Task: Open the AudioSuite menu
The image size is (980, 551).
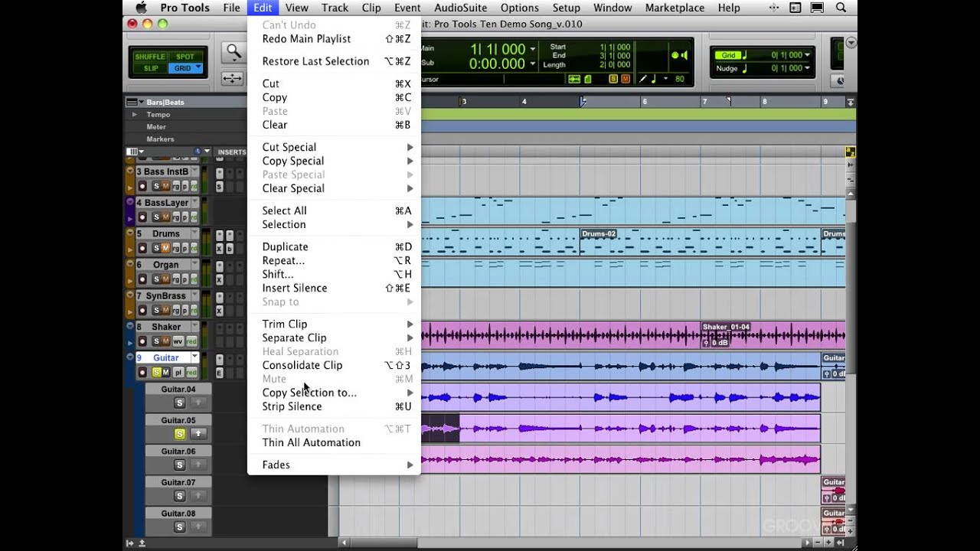Action: pos(460,8)
